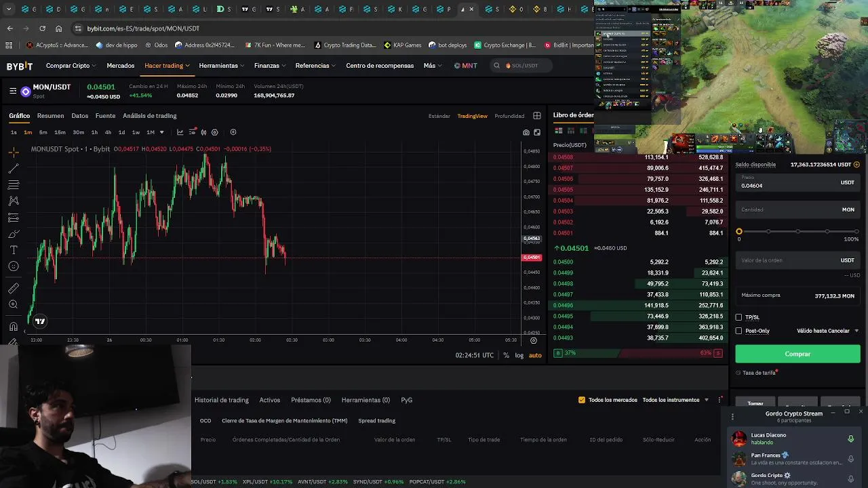The width and height of the screenshot is (868, 488).
Task: Select the XABCD pattern drawing tool
Action: 14,201
